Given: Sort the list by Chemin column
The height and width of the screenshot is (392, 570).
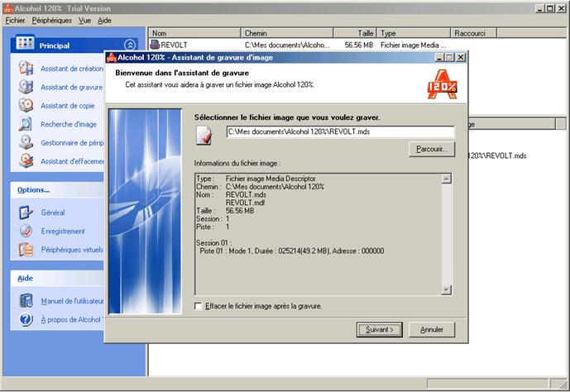Looking at the screenshot, I should point(287,33).
